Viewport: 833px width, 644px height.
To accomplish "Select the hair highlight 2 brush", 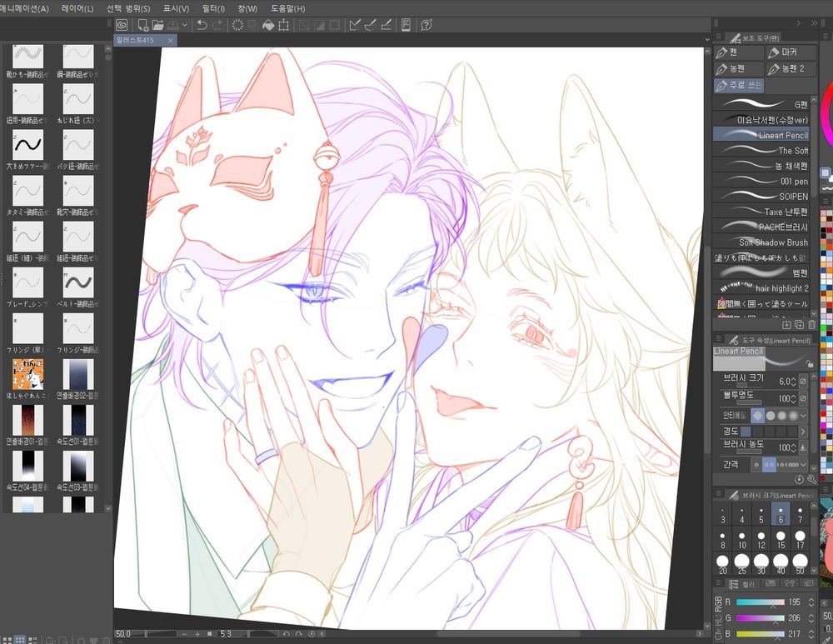I will pos(761,288).
